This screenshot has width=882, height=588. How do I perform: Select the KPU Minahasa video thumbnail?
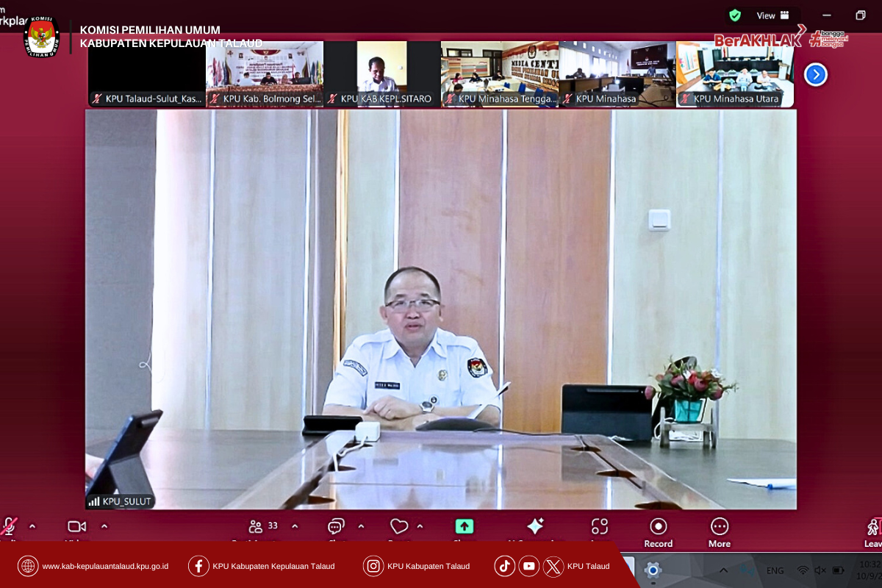pos(617,73)
